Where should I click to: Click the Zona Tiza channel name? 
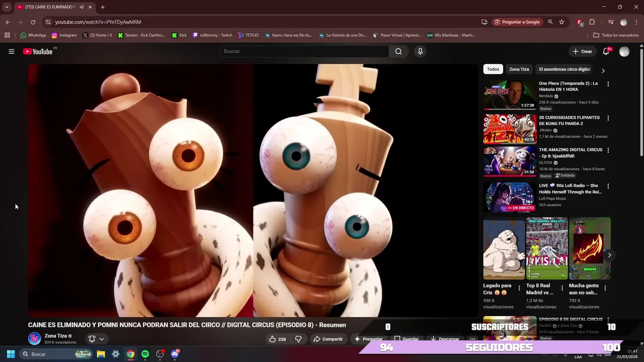point(55,336)
